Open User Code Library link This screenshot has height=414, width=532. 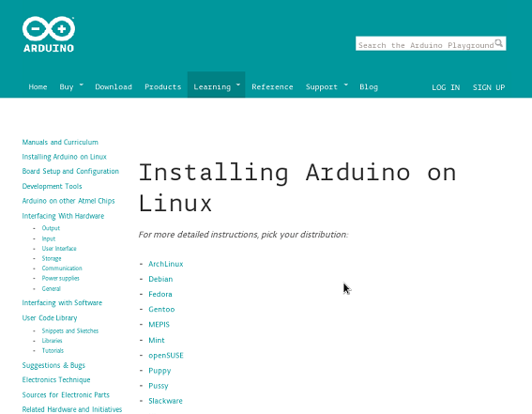pyautogui.click(x=50, y=318)
